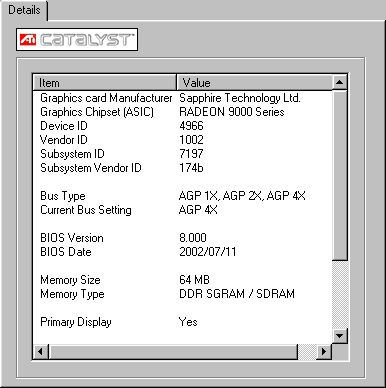This screenshot has height=388, width=386.
Task: Click the value 2002/07/11
Action: 208,252
